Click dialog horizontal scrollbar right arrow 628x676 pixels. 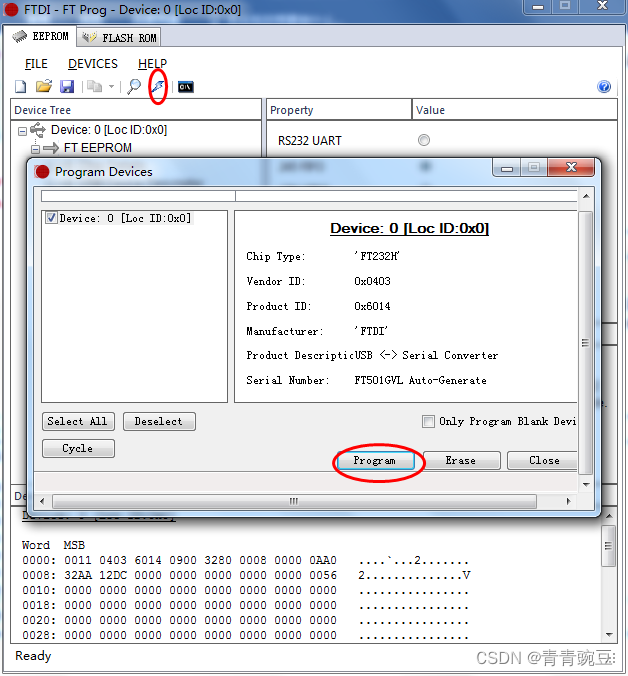(569, 501)
